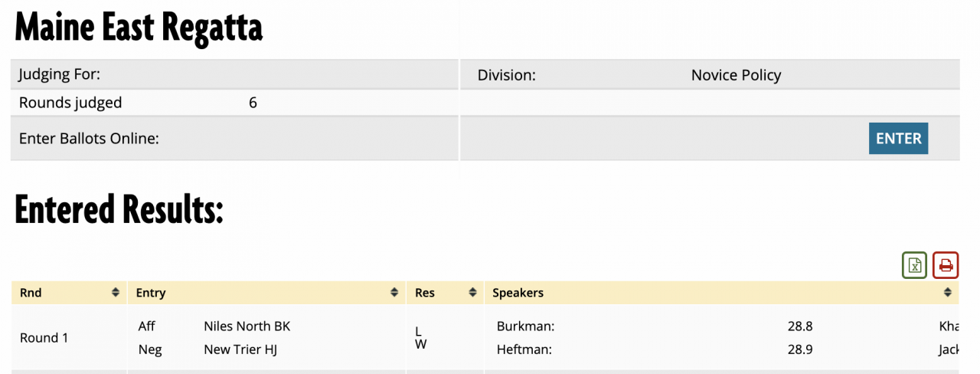Image resolution: width=980 pixels, height=374 pixels.
Task: Click the Enter Ballots Online label
Action: tap(89, 139)
